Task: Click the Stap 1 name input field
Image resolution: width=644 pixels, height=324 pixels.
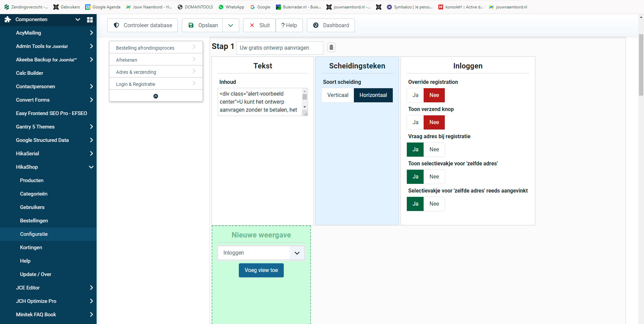Action: point(279,48)
